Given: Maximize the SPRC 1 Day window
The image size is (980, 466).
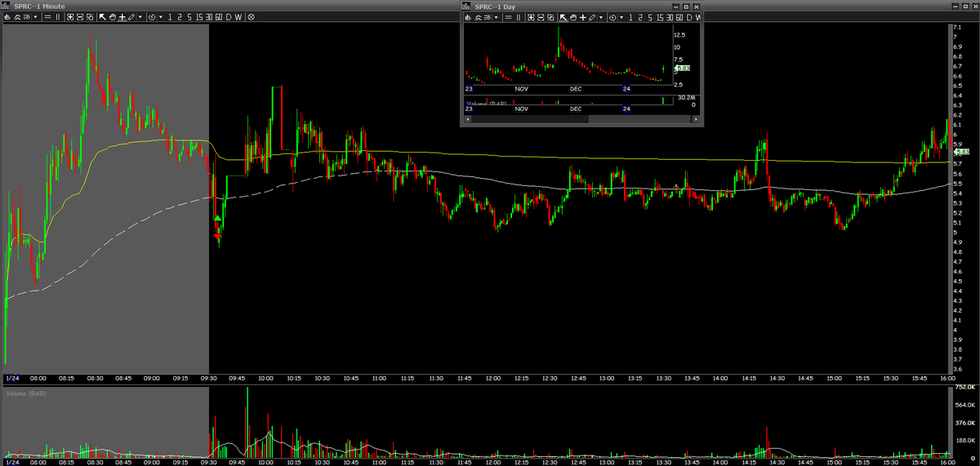Looking at the screenshot, I should [x=686, y=7].
